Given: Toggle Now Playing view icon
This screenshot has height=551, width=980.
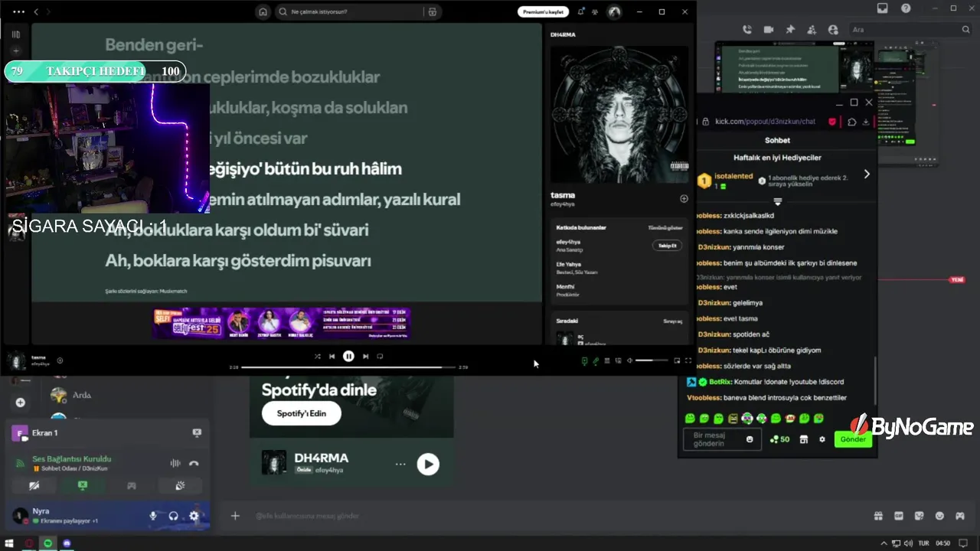Looking at the screenshot, I should coord(584,360).
